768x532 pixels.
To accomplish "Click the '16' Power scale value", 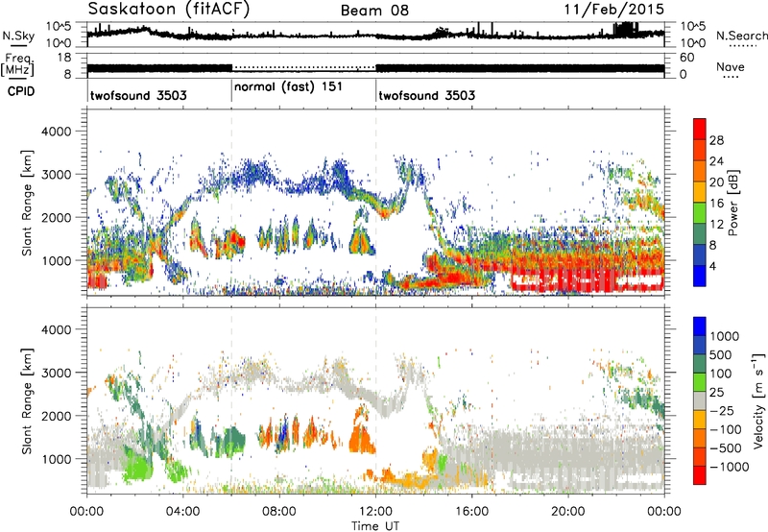I will pos(716,204).
